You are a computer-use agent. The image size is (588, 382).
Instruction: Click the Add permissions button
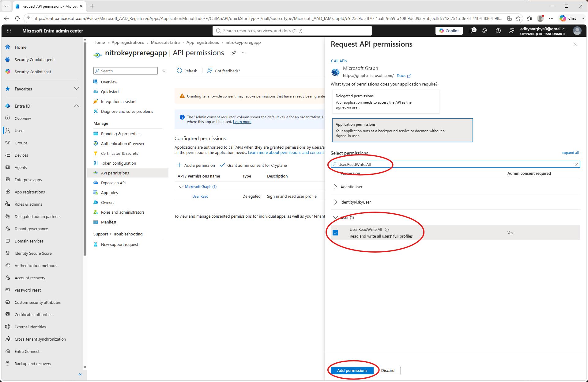(x=352, y=370)
